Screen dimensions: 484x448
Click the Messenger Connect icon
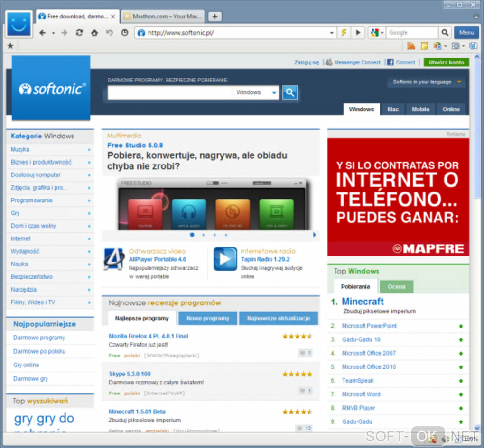point(329,62)
